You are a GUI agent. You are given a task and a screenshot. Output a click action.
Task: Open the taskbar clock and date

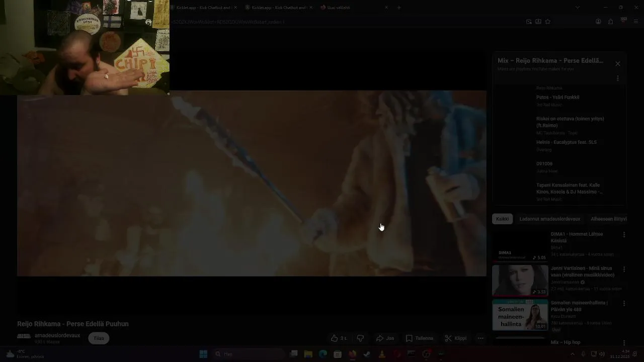coord(619,354)
